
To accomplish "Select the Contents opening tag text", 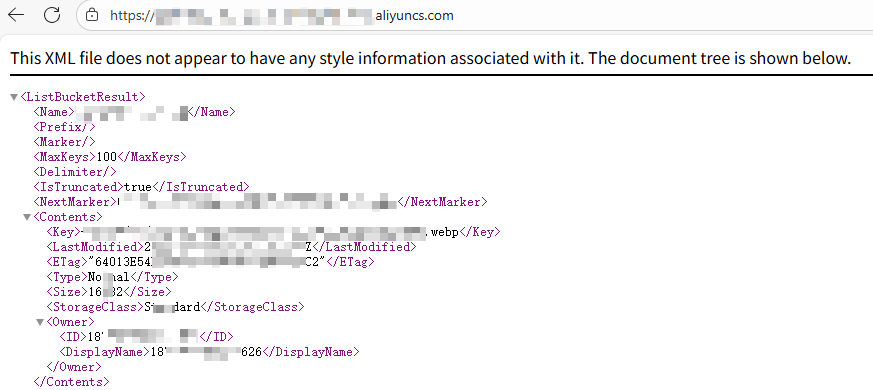I will point(68,217).
